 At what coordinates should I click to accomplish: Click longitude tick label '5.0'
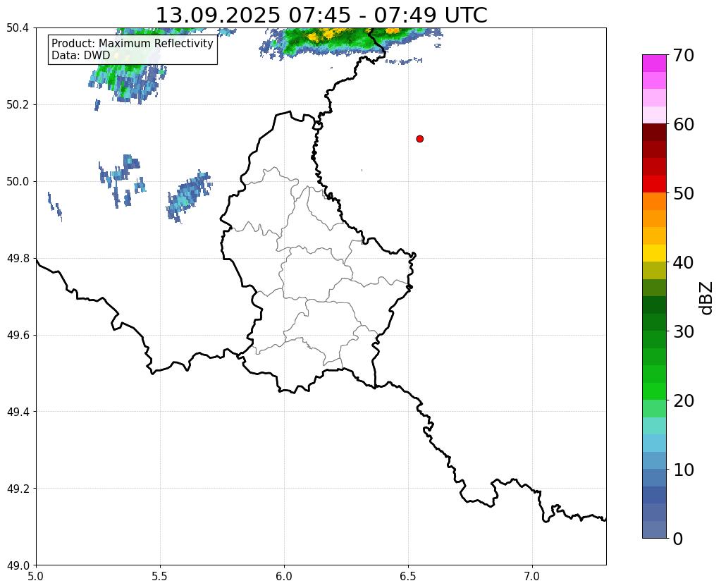(36, 577)
